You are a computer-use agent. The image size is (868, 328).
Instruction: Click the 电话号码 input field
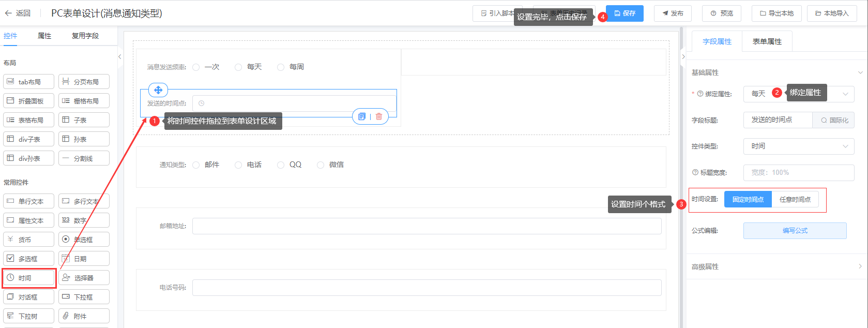(427, 288)
